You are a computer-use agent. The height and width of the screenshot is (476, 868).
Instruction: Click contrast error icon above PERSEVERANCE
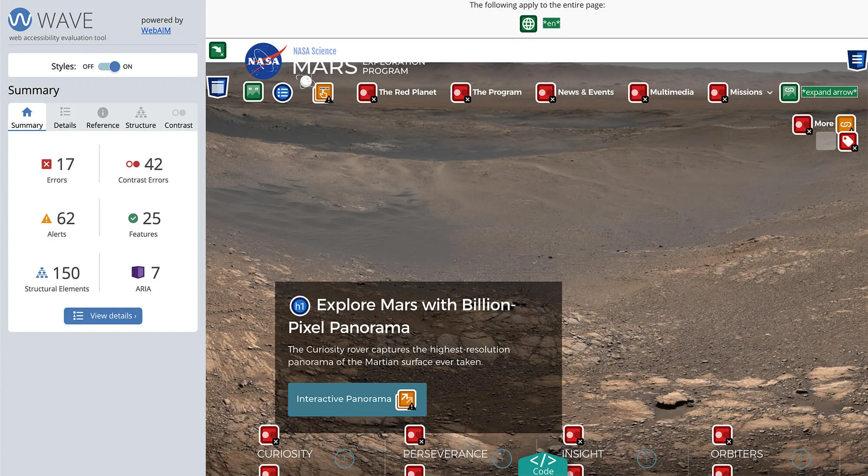click(414, 435)
